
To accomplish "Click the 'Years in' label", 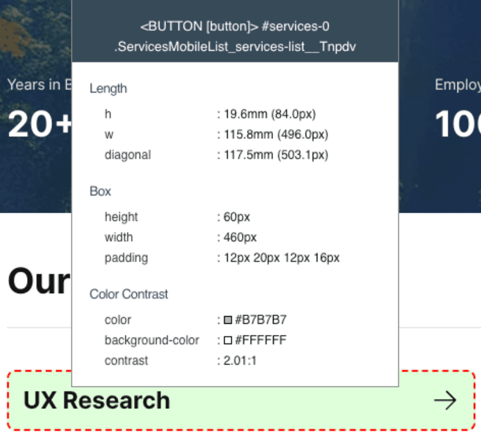I will (x=34, y=85).
